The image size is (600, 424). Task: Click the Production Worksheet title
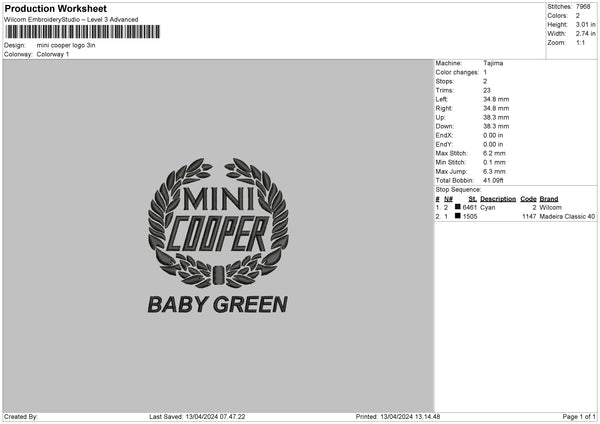(x=55, y=8)
